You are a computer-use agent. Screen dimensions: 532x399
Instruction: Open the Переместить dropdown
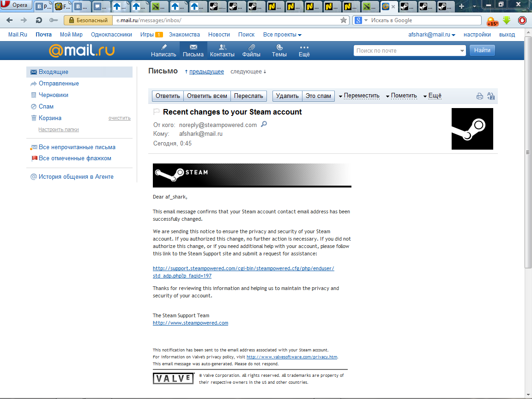click(x=359, y=96)
